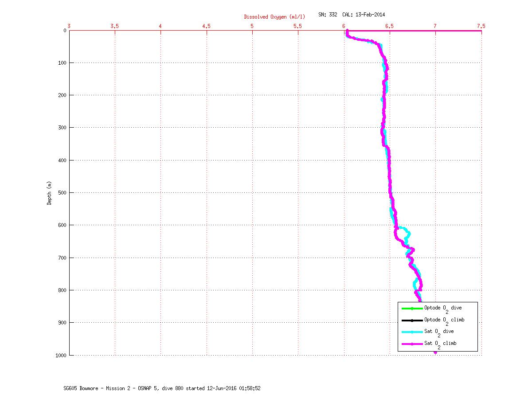Click the black Optode O2 climb legend line
The width and height of the screenshot is (532, 399).
412,321
